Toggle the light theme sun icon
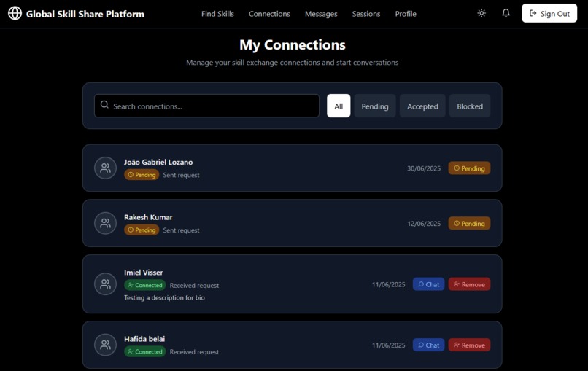Image resolution: width=588 pixels, height=371 pixels. point(481,14)
